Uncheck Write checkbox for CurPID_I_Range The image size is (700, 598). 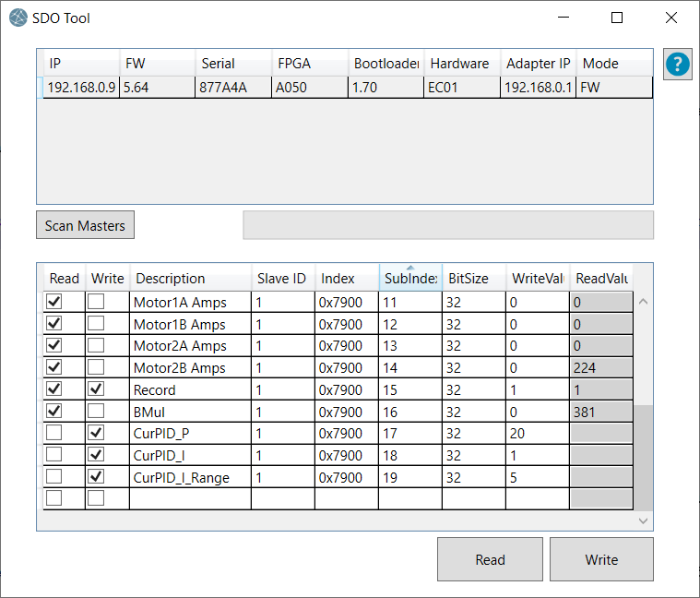(x=95, y=477)
